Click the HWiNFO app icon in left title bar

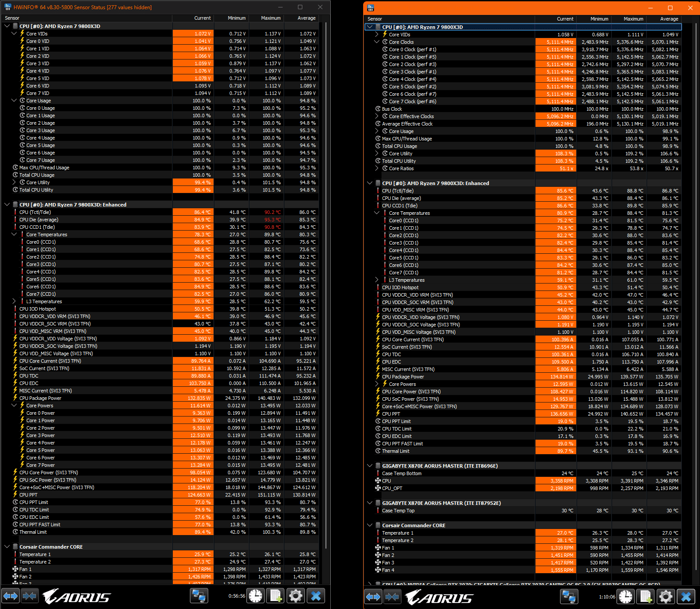tap(7, 7)
